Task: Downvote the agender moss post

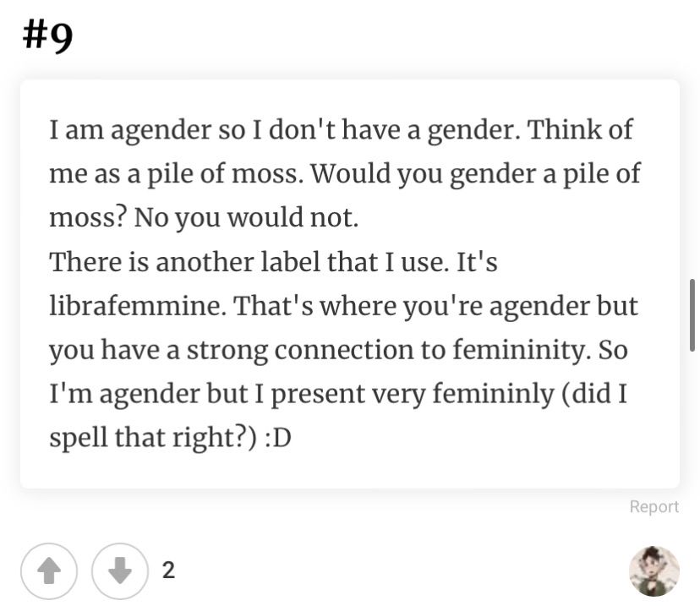Action: pyautogui.click(x=119, y=571)
